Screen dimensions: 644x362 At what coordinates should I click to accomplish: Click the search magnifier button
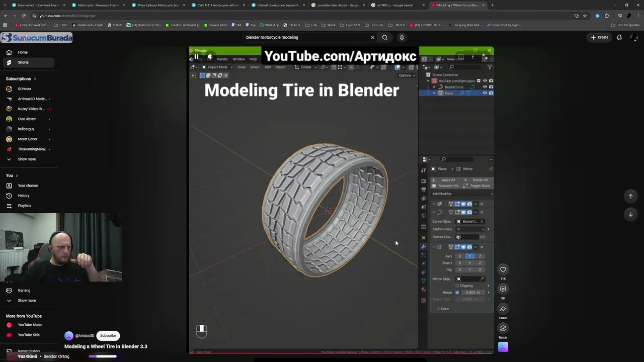pyautogui.click(x=385, y=37)
